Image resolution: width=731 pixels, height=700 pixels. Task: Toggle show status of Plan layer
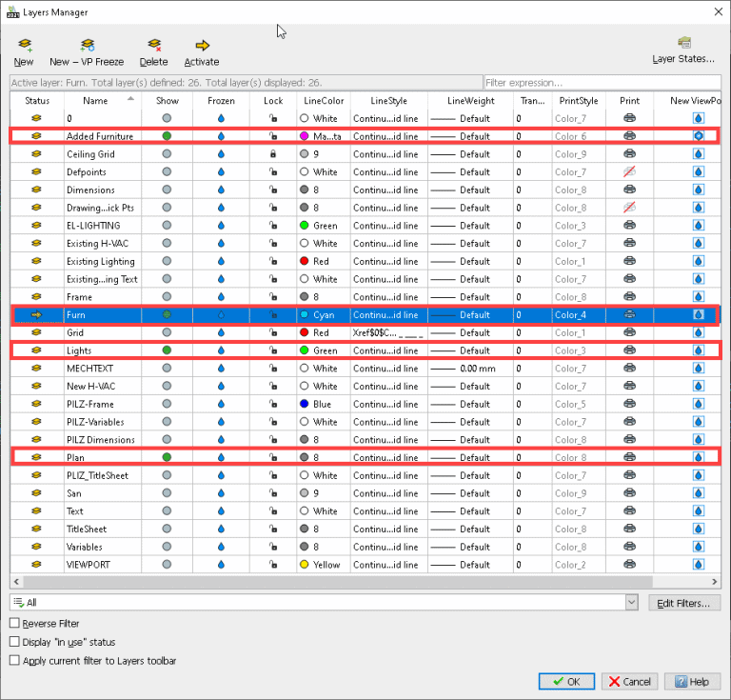point(168,457)
